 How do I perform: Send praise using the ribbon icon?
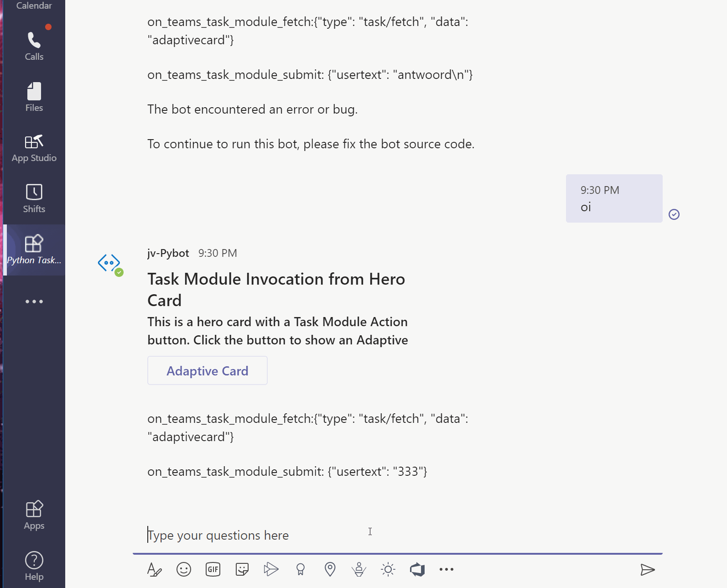pos(300,569)
